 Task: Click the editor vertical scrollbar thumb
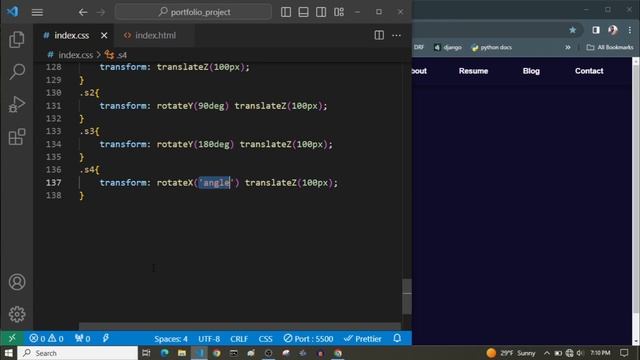[407, 297]
